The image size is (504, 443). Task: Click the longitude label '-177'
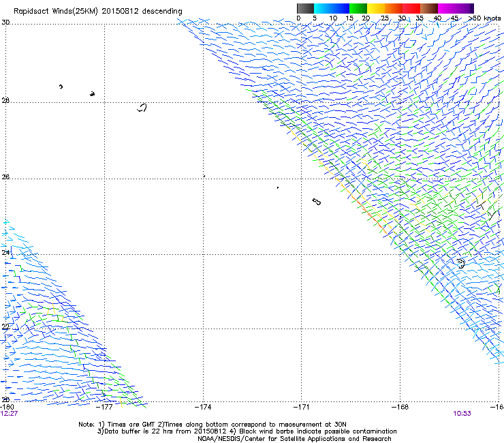pyautogui.click(x=105, y=407)
